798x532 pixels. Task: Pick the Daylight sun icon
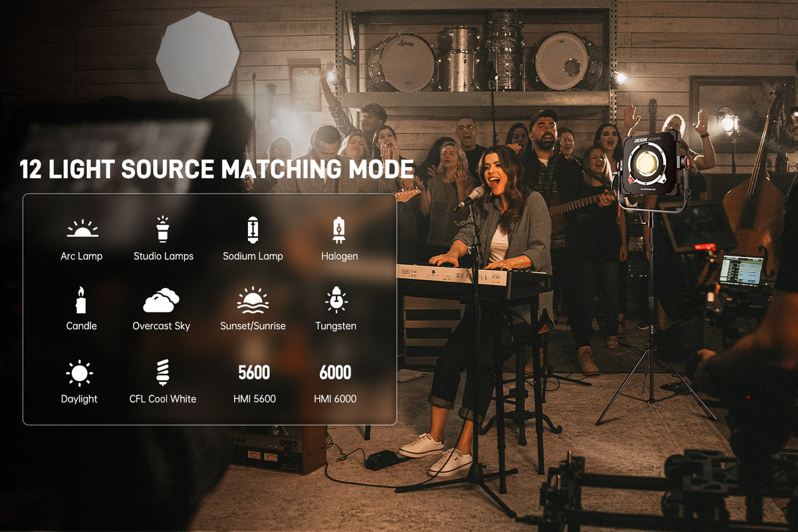click(79, 373)
